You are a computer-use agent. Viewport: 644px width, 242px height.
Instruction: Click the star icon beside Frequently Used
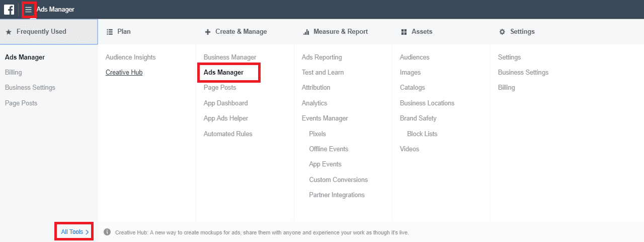pyautogui.click(x=9, y=32)
